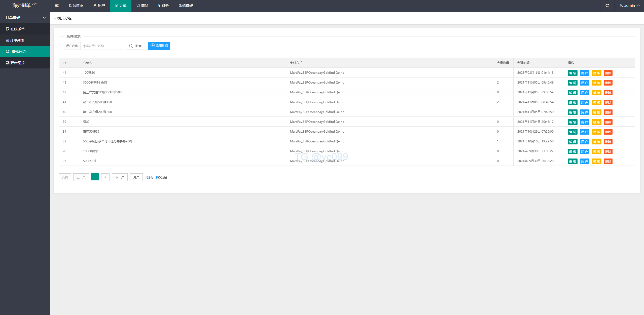Toggle the sidebar collapse hamburger icon

click(x=57, y=6)
